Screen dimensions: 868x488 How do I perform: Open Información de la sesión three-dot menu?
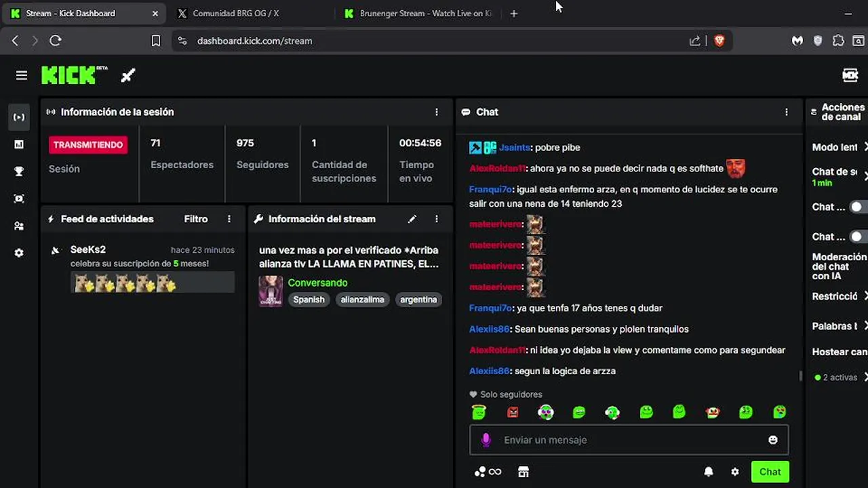coord(437,112)
